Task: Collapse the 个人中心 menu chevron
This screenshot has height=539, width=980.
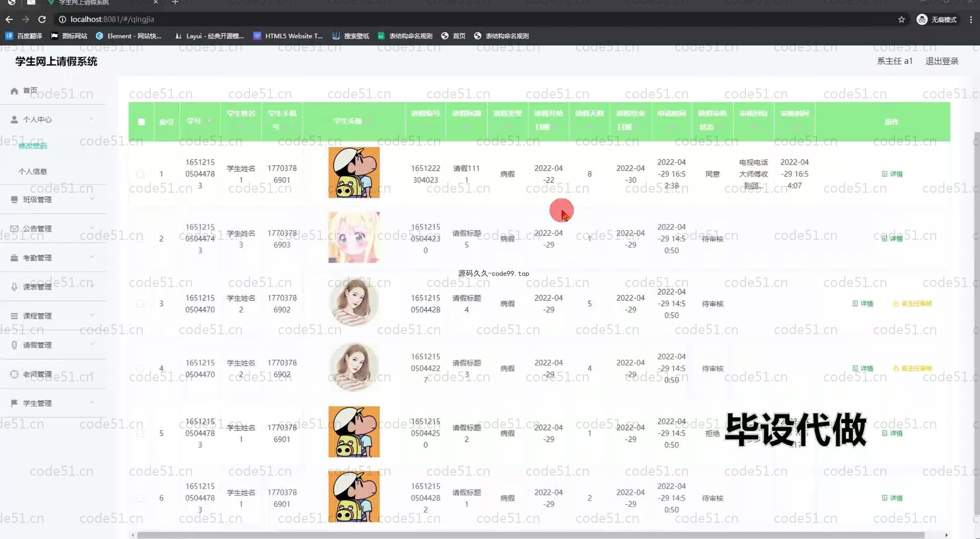Action: tap(92, 119)
